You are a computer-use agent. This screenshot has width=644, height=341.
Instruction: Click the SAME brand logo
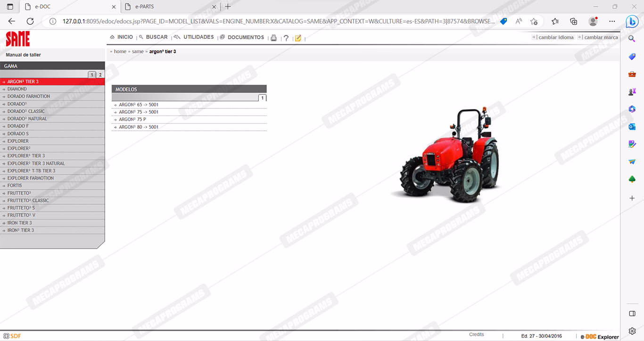[18, 39]
